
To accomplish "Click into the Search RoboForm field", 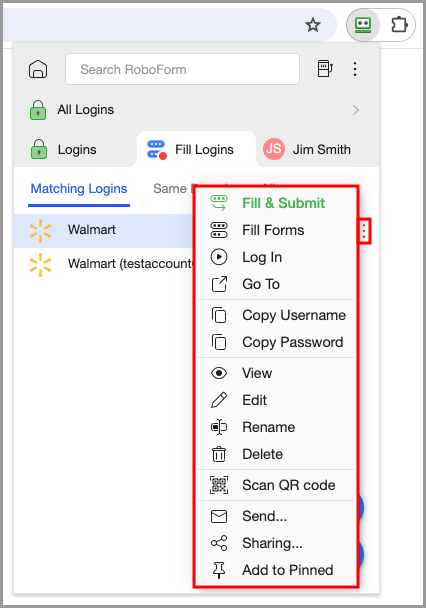I will click(x=182, y=69).
